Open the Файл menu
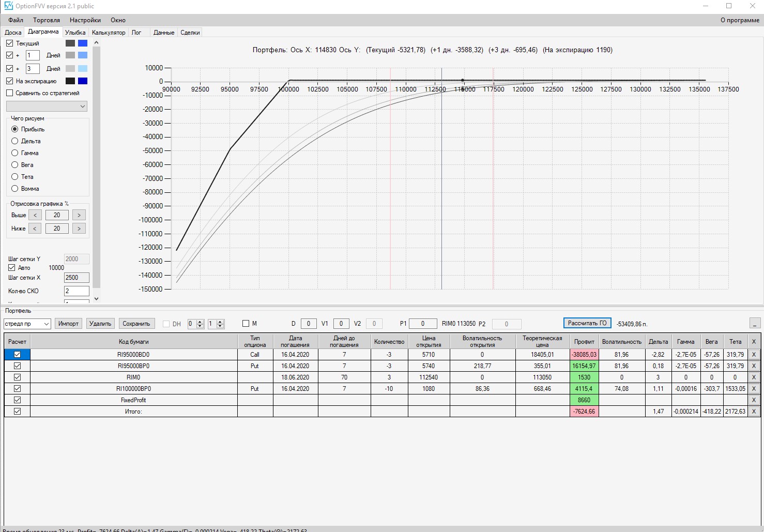The image size is (764, 532). point(16,20)
